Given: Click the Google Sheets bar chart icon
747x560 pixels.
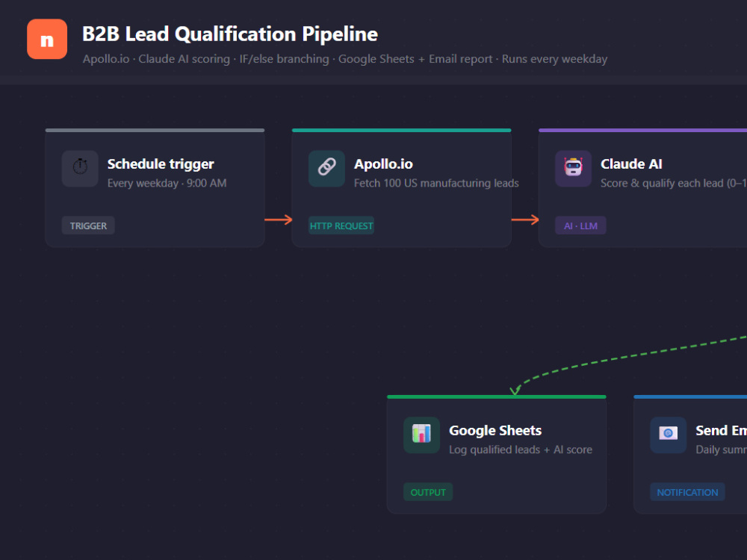Looking at the screenshot, I should click(421, 435).
